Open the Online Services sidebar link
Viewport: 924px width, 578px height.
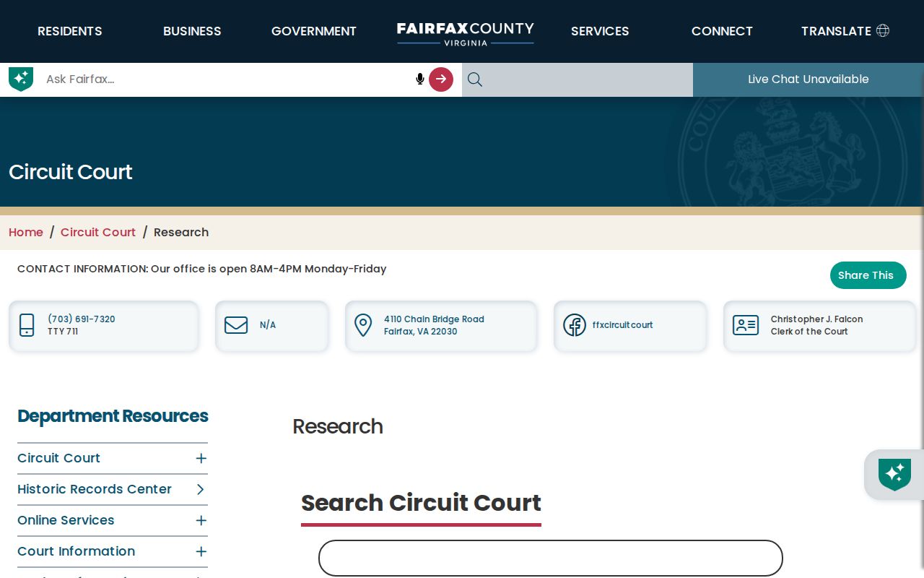coord(66,520)
